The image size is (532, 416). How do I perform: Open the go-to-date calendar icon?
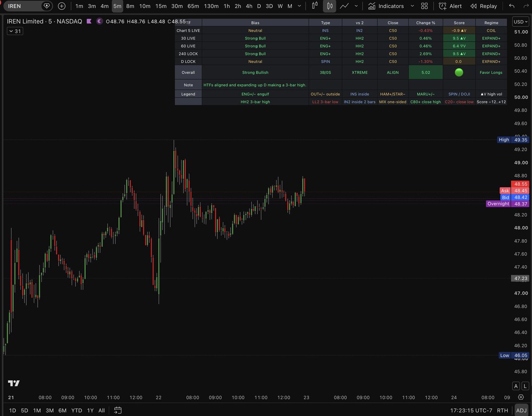[117, 410]
